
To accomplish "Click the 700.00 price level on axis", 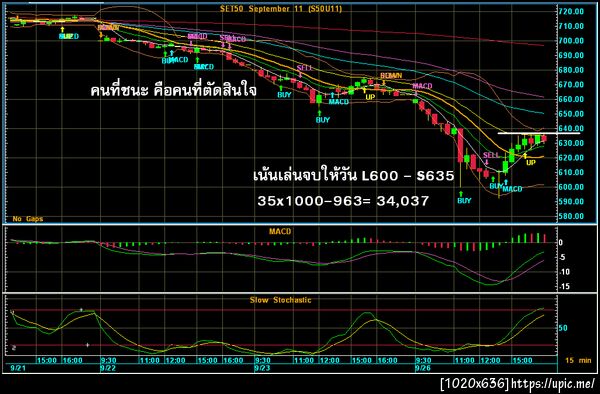I will coord(571,41).
